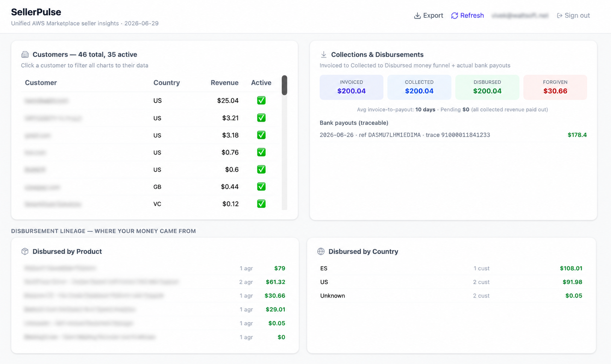Toggle the Active checkmark for $3.18 customer
The width and height of the screenshot is (611, 364).
point(261,135)
